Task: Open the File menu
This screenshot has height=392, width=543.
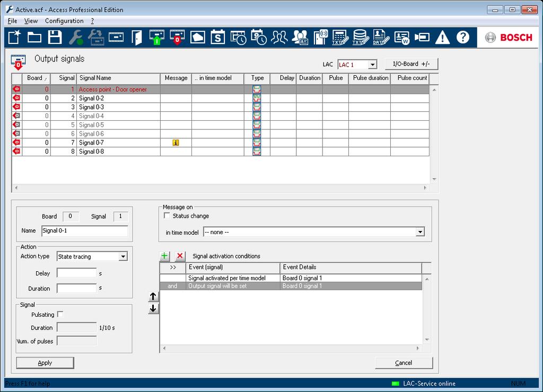Action: pyautogui.click(x=12, y=21)
